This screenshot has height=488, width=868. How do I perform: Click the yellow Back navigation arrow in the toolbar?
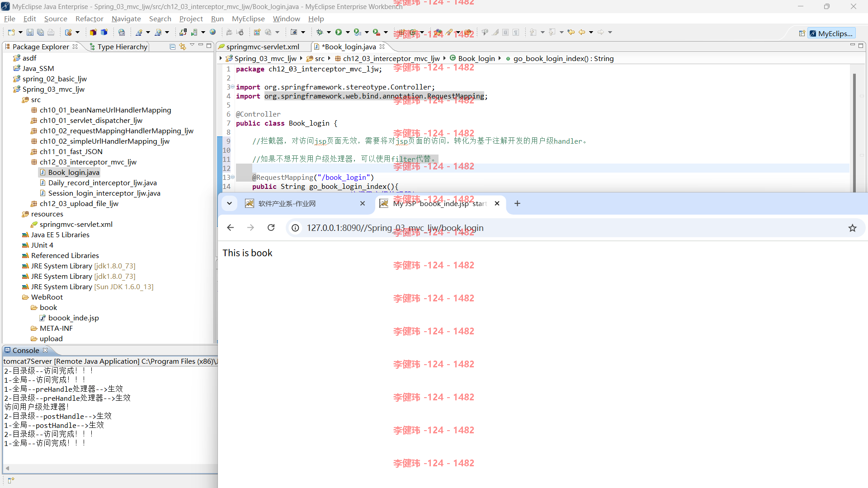pyautogui.click(x=582, y=32)
